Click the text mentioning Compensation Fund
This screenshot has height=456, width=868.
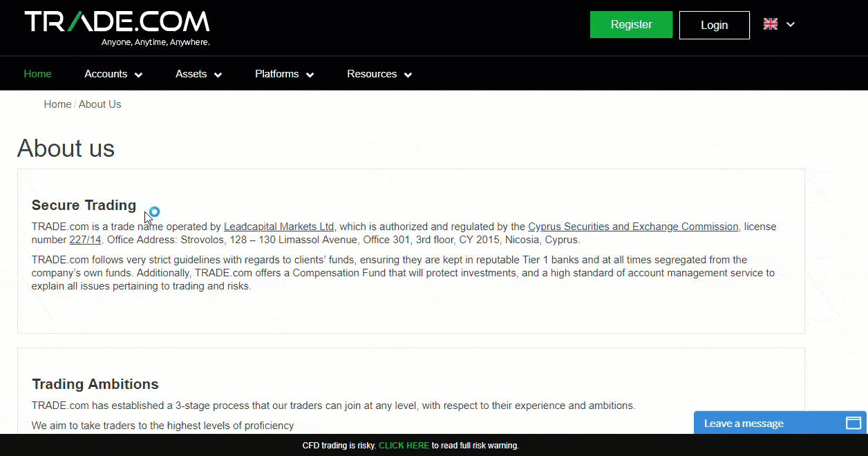pyautogui.click(x=403, y=273)
